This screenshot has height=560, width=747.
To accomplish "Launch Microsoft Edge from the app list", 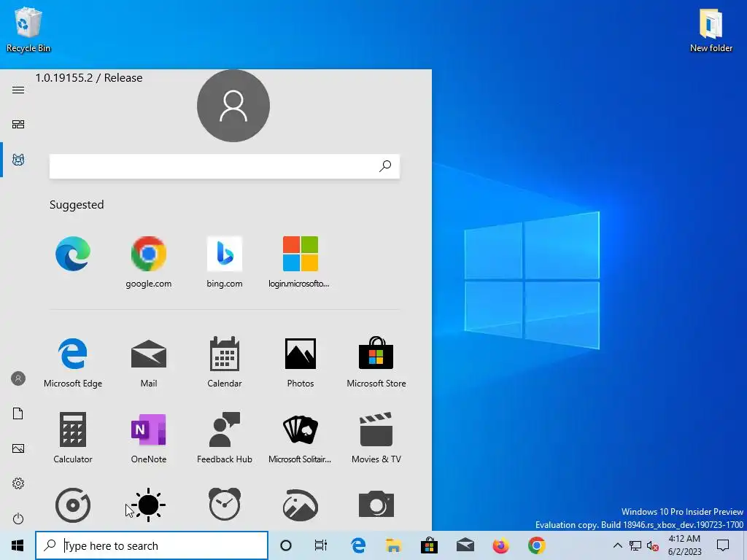I will pos(73,362).
